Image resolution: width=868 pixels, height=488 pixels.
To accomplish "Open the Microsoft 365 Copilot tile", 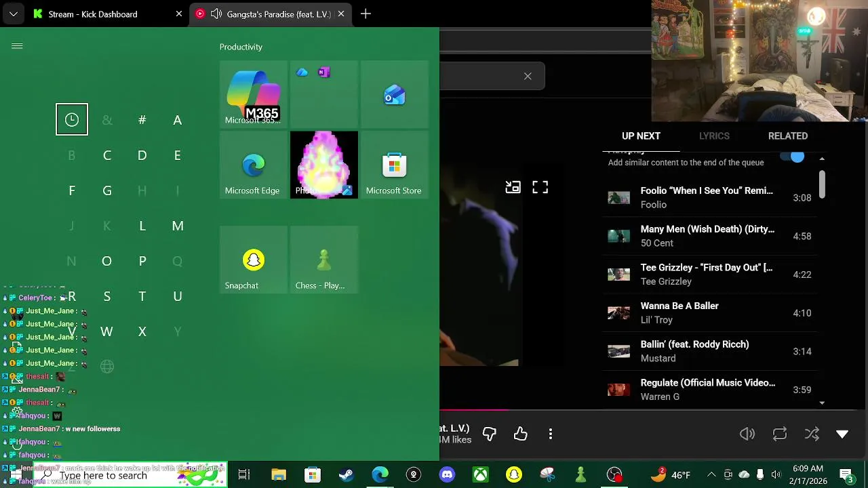I will pyautogui.click(x=253, y=94).
